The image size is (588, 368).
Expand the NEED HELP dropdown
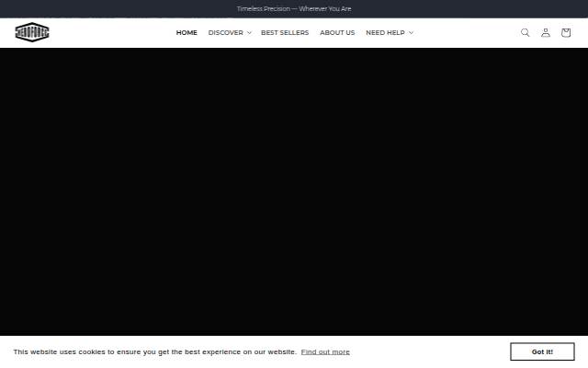point(390,33)
